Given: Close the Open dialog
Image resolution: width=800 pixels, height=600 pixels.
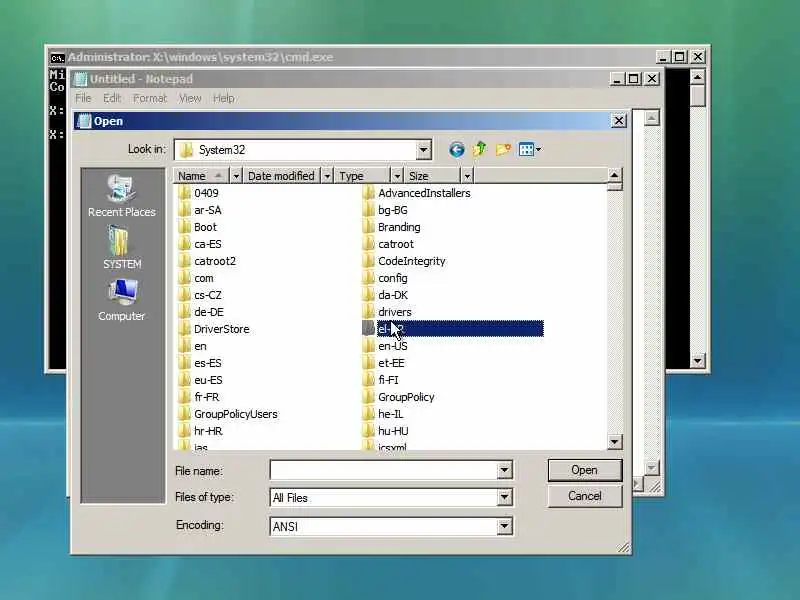Looking at the screenshot, I should point(618,121).
